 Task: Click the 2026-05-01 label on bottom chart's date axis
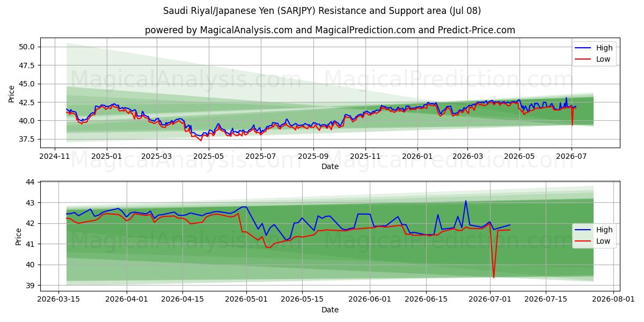(x=246, y=300)
